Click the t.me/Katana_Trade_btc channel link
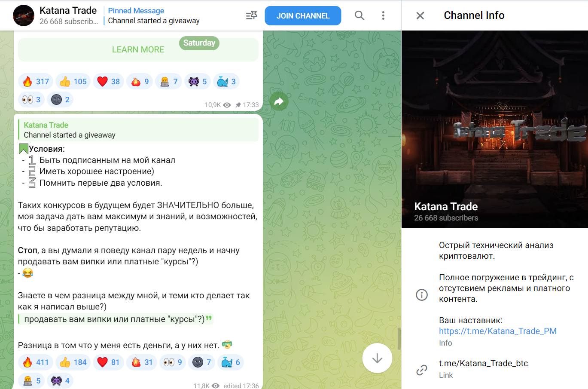588x389 pixels. pyautogui.click(x=483, y=363)
